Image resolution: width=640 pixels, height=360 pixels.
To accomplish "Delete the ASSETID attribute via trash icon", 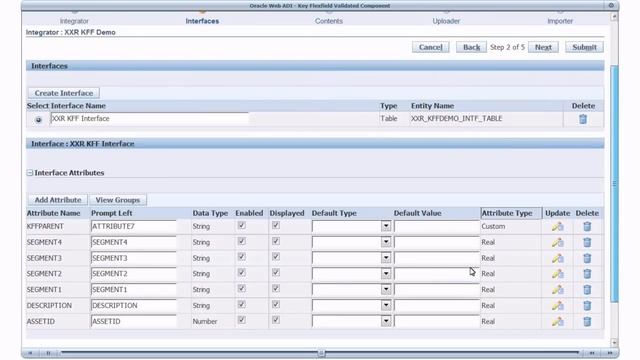I will (587, 322).
